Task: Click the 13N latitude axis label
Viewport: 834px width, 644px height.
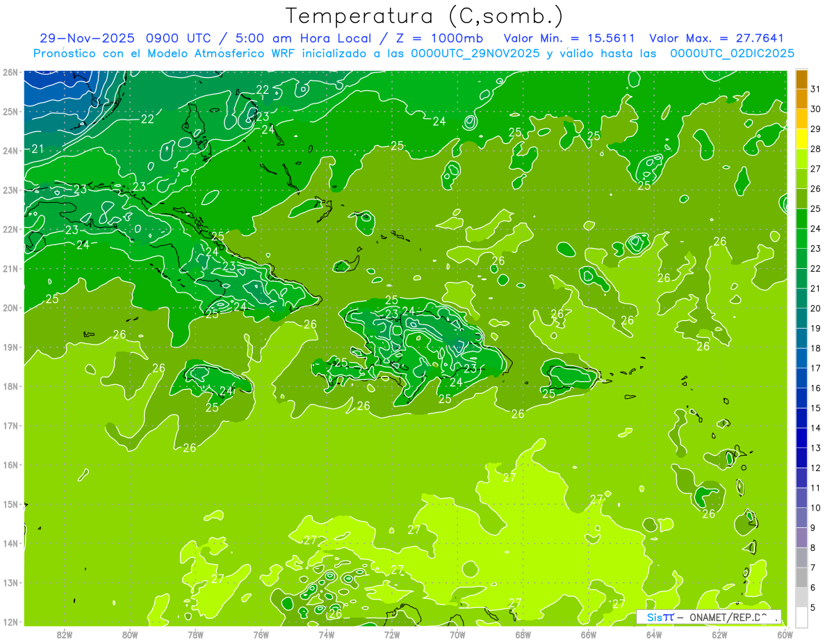Action: tap(10, 582)
